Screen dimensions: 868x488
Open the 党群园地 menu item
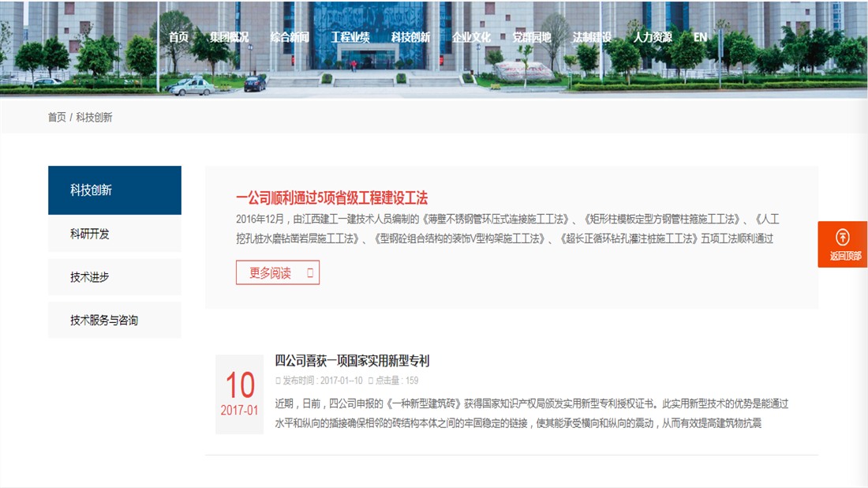[530, 36]
